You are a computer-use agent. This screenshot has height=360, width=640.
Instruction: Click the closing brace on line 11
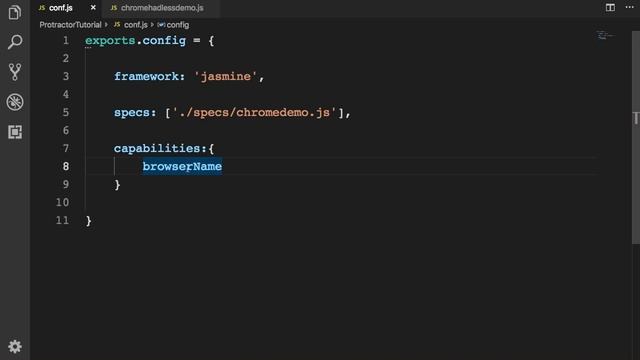click(x=89, y=221)
